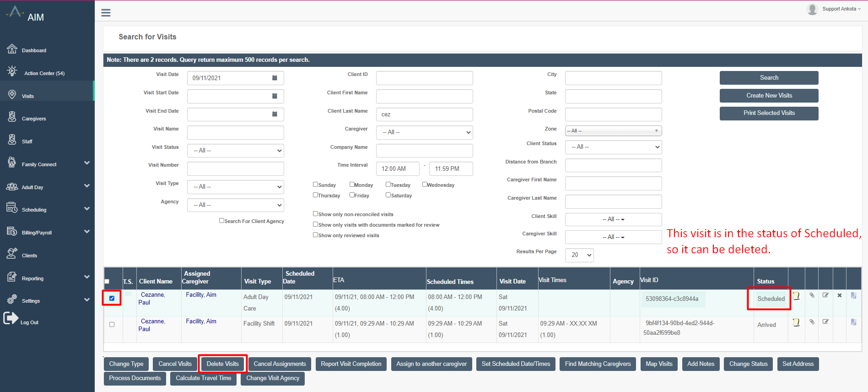Expand the Adult Day sidebar menu
The height and width of the screenshot is (392, 868).
point(87,186)
